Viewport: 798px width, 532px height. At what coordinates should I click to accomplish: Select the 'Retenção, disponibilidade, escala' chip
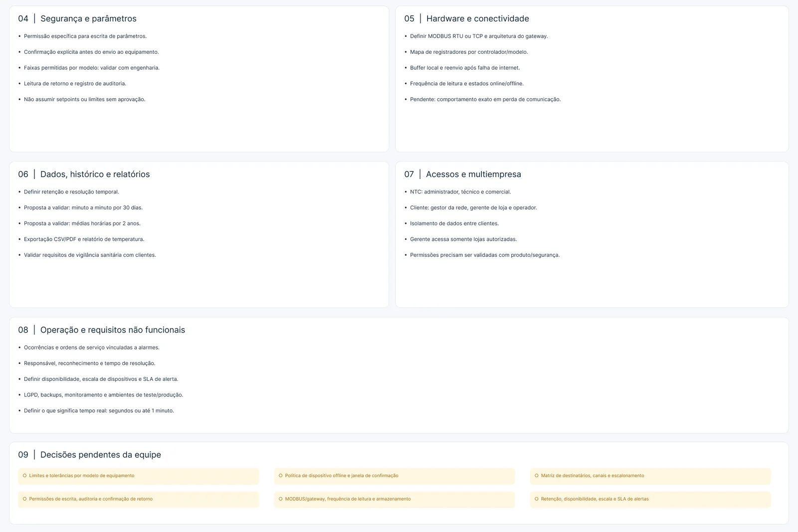[x=650, y=499]
